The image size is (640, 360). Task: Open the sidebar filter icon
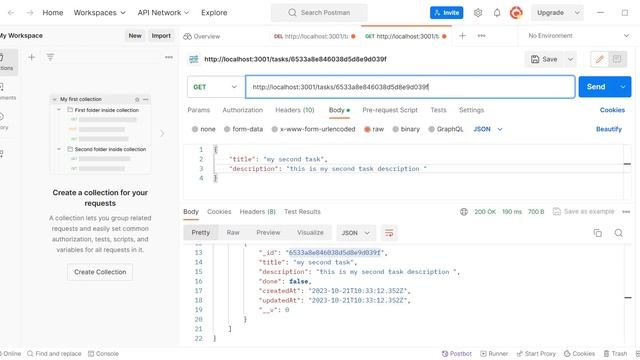tap(50, 57)
